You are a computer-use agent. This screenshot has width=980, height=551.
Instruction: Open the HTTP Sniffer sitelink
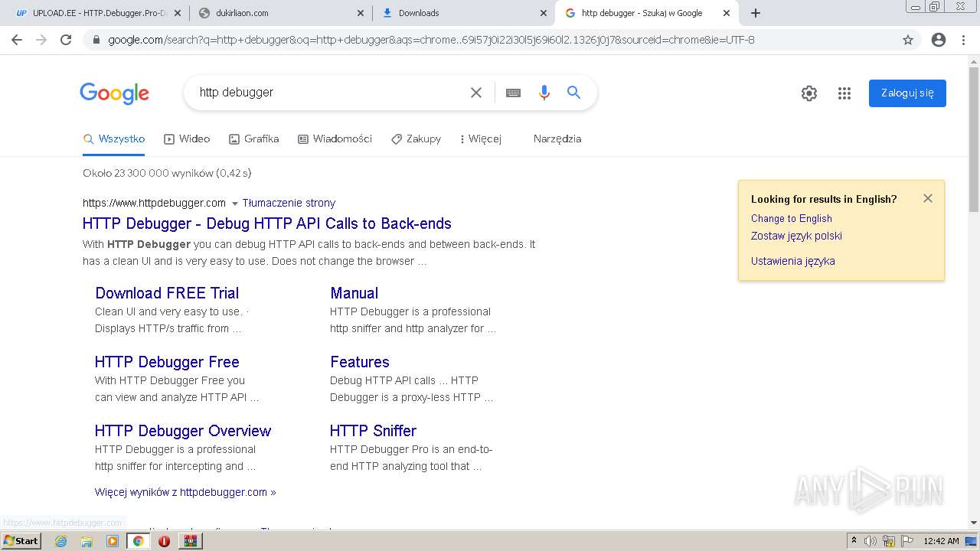tap(373, 431)
